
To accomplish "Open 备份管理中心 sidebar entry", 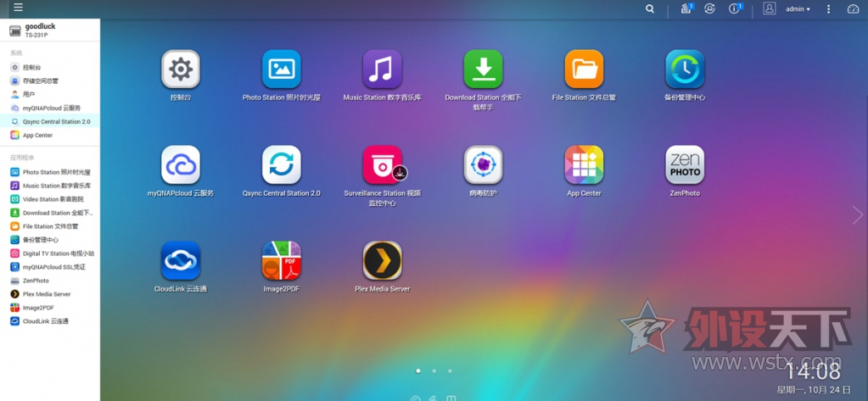I will [x=50, y=240].
